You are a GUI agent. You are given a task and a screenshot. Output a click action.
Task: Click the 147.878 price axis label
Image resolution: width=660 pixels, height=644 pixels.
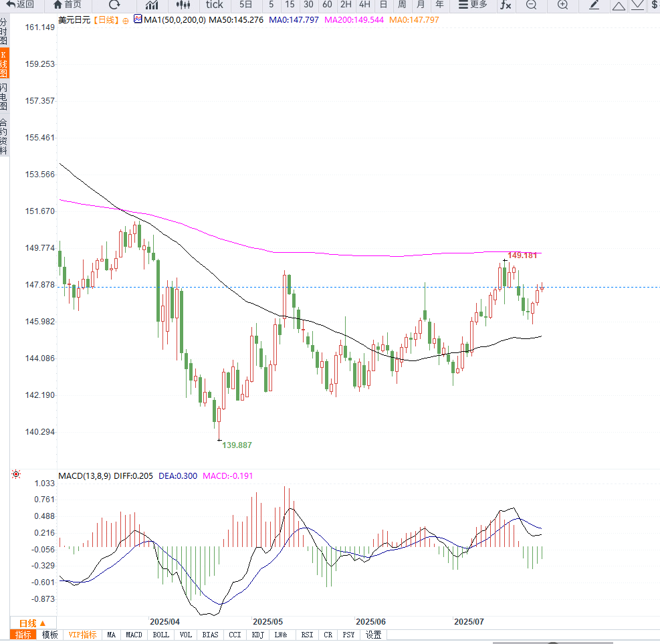tap(40, 284)
